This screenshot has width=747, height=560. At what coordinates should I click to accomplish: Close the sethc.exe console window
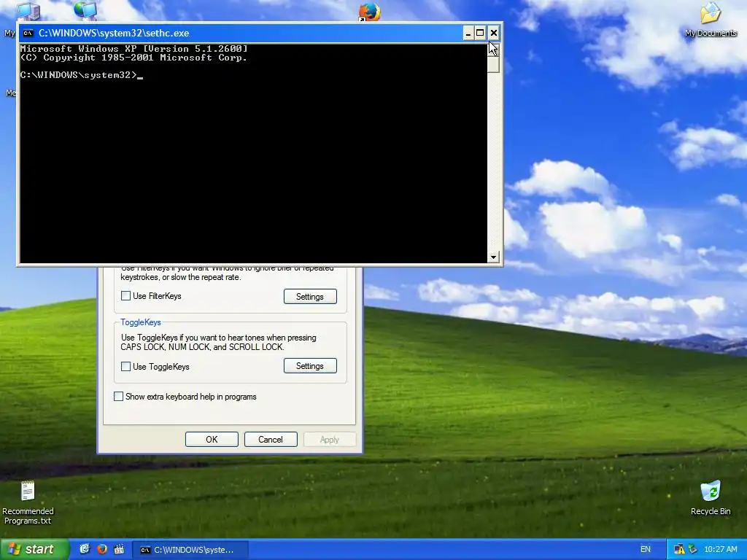pos(494,33)
